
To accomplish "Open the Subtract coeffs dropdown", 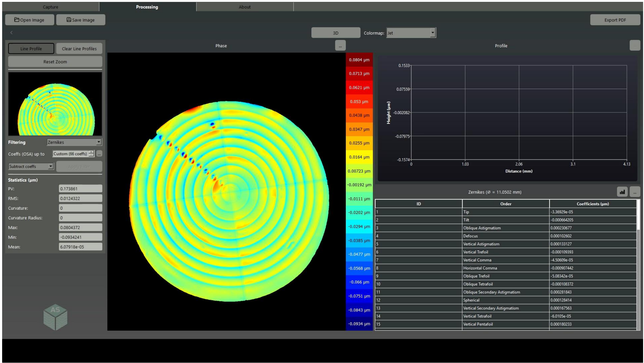I will 31,166.
